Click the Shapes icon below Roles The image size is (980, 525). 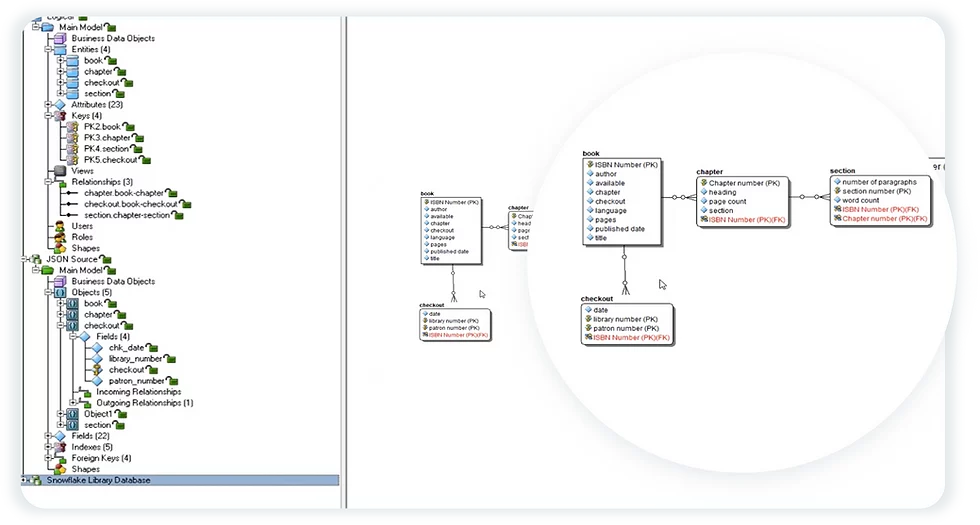(x=60, y=248)
